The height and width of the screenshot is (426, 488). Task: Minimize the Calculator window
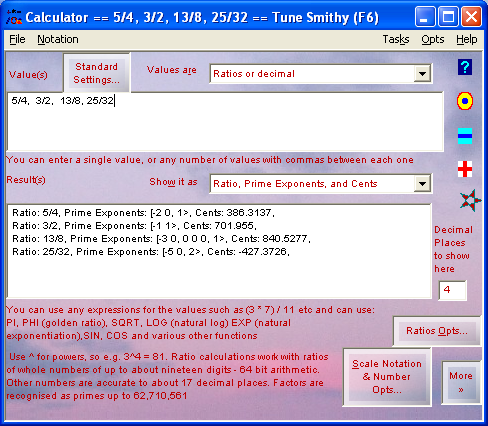425,17
